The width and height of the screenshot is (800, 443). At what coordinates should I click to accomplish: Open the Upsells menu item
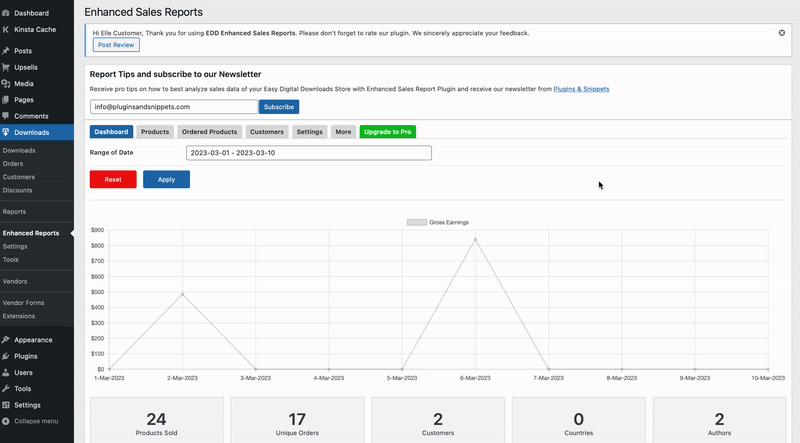[26, 67]
